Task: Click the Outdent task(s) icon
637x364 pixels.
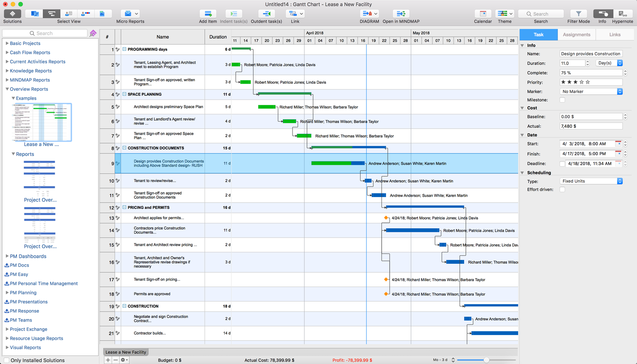Action: pos(266,14)
